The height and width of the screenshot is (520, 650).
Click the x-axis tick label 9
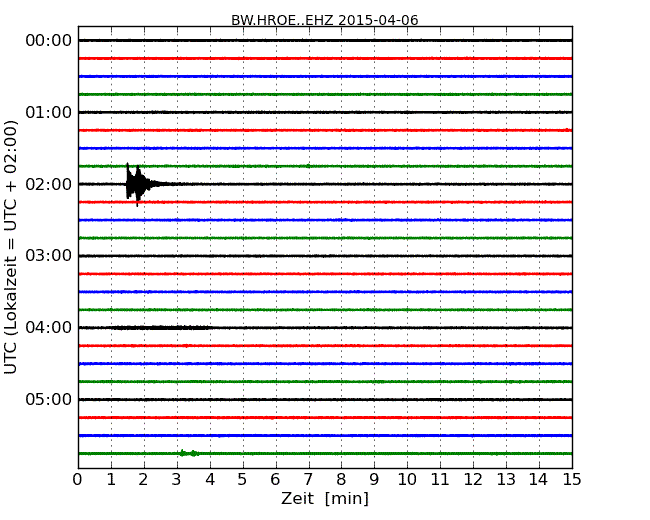pyautogui.click(x=374, y=479)
